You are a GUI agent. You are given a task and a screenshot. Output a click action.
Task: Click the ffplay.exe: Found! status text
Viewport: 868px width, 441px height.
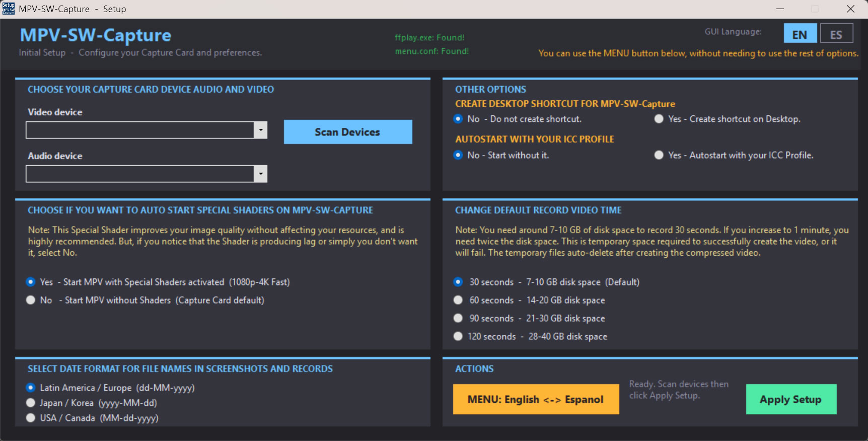point(429,38)
